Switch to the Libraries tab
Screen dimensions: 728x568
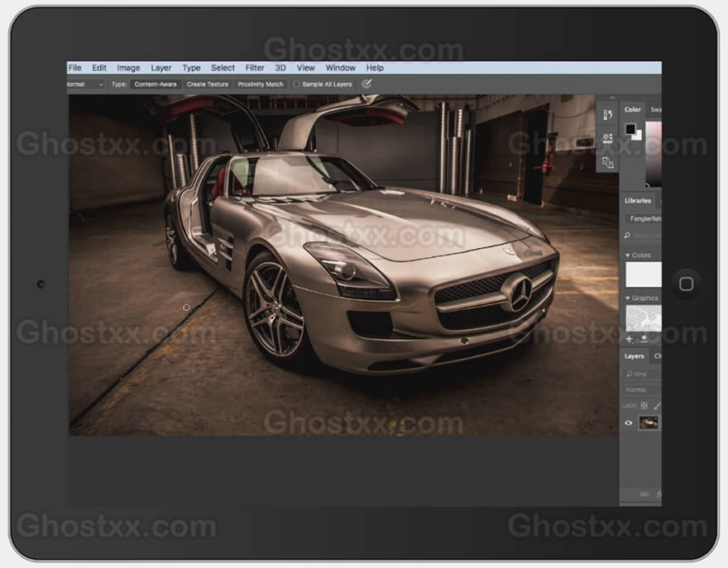click(638, 200)
